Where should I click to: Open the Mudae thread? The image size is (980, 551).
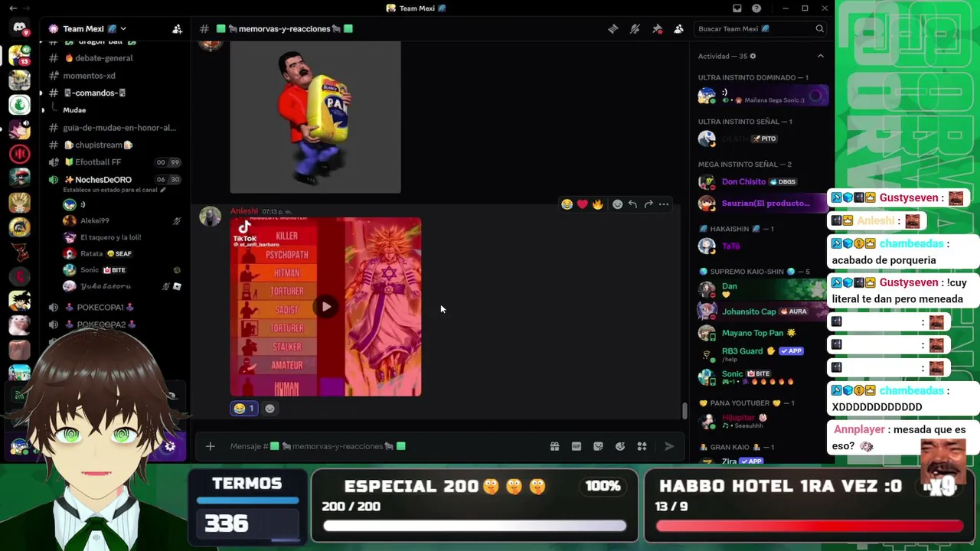(x=74, y=110)
